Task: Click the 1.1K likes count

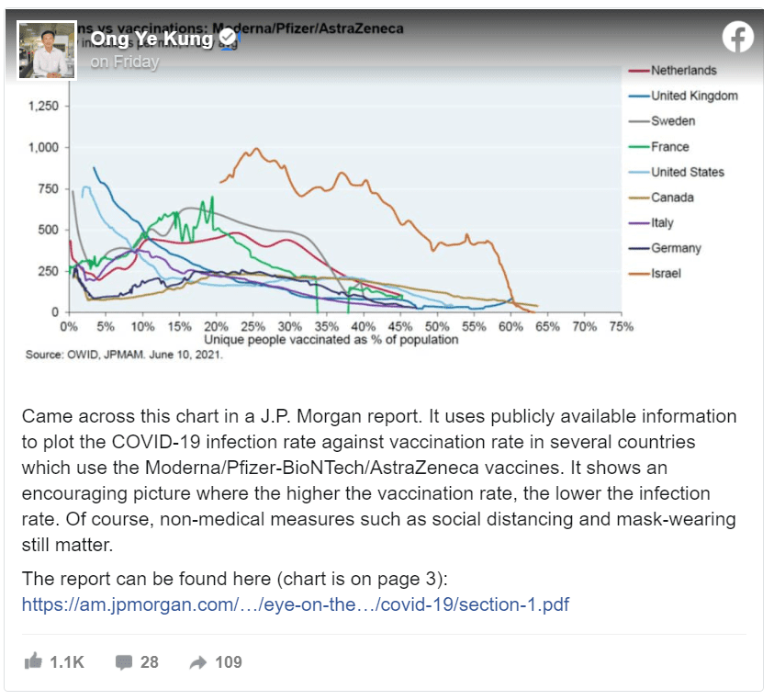Action: [66, 661]
